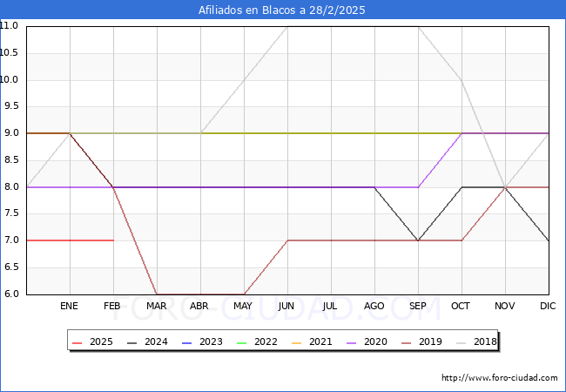Click the 2023 legend label

click(x=211, y=341)
